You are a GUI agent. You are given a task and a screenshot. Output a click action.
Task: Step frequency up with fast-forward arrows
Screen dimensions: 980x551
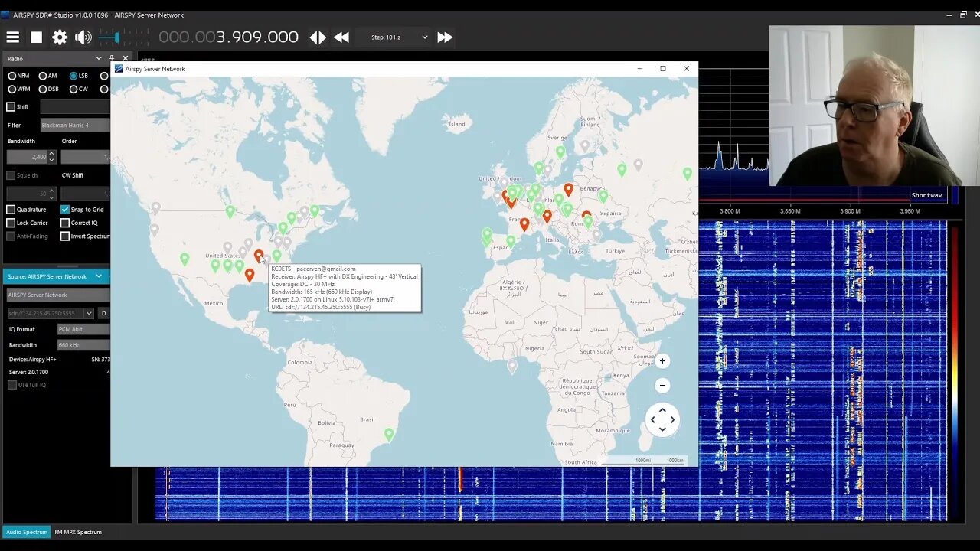coord(445,37)
